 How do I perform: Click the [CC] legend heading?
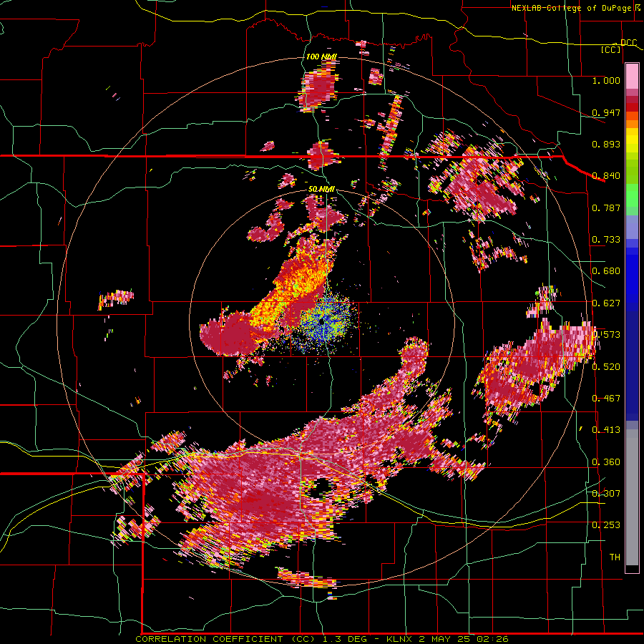tap(611, 49)
